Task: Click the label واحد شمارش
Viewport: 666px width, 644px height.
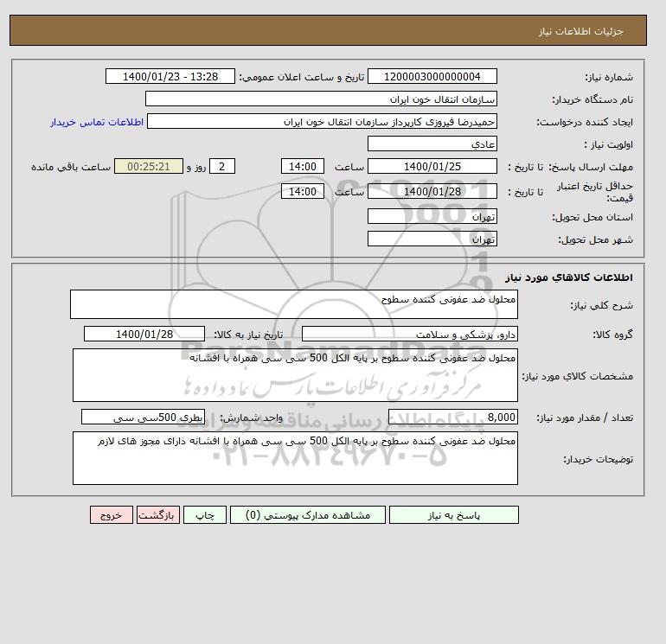Action: click(251, 418)
